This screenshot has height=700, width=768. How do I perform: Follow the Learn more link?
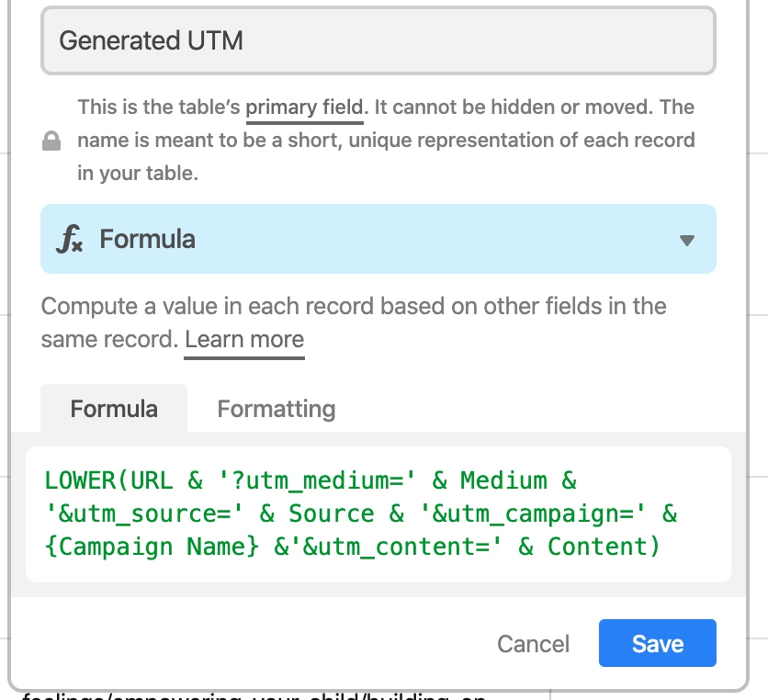(x=244, y=339)
